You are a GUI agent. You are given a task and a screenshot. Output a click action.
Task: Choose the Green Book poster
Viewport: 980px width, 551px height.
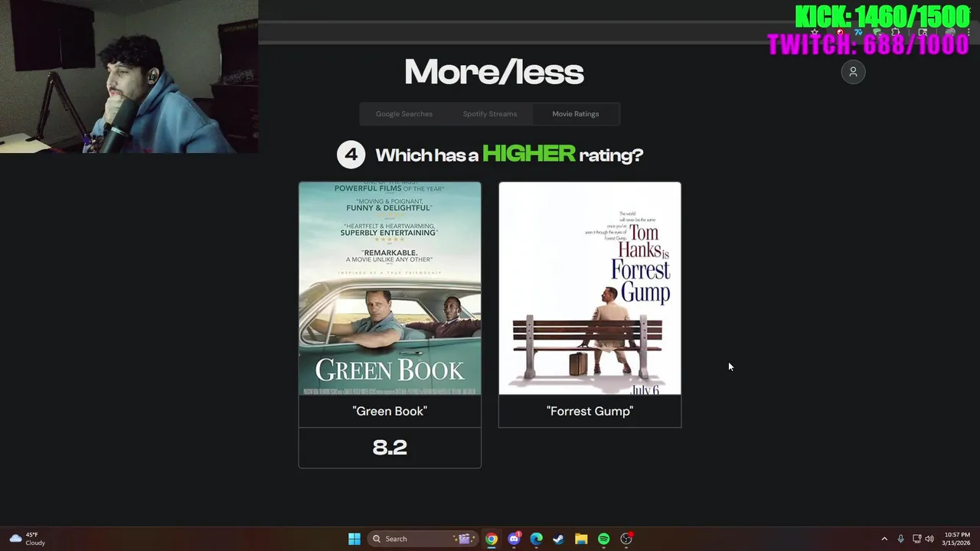[390, 289]
